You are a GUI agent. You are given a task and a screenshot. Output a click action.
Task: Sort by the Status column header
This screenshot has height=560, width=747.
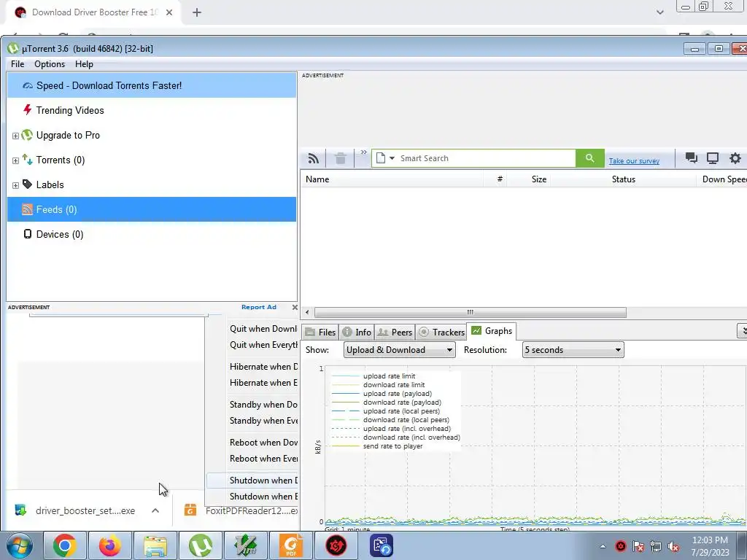[623, 179]
